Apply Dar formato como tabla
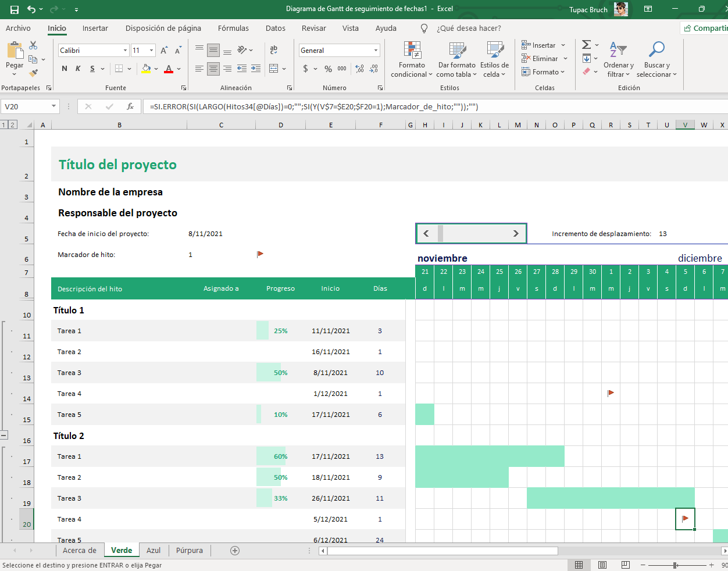The image size is (728, 571). [x=457, y=58]
